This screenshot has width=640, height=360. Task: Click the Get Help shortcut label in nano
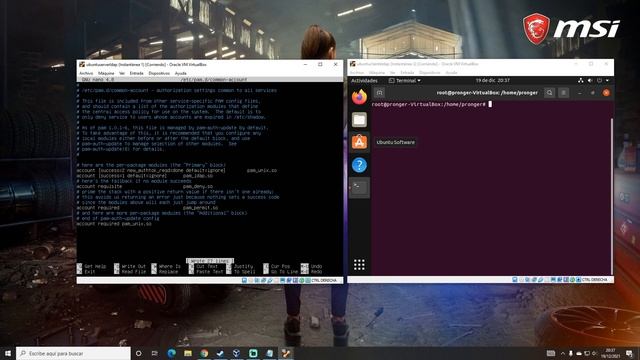95,266
